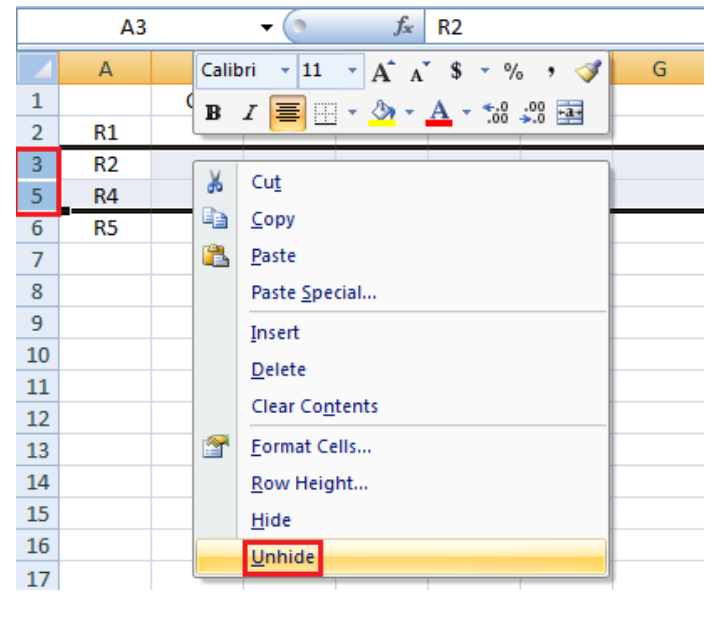Image resolution: width=716 pixels, height=621 pixels.
Task: Click the Shrink Font icon
Action: pyautogui.click(x=418, y=71)
